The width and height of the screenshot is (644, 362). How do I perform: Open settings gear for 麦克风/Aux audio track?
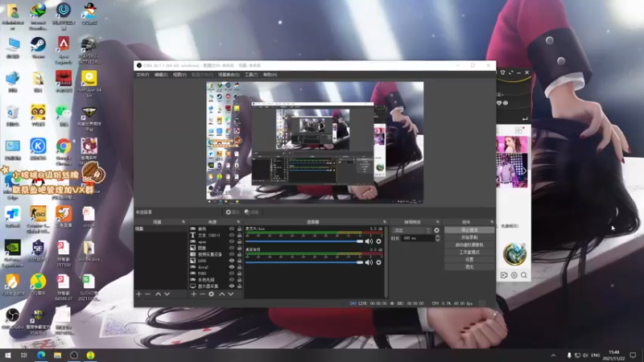coord(378,241)
